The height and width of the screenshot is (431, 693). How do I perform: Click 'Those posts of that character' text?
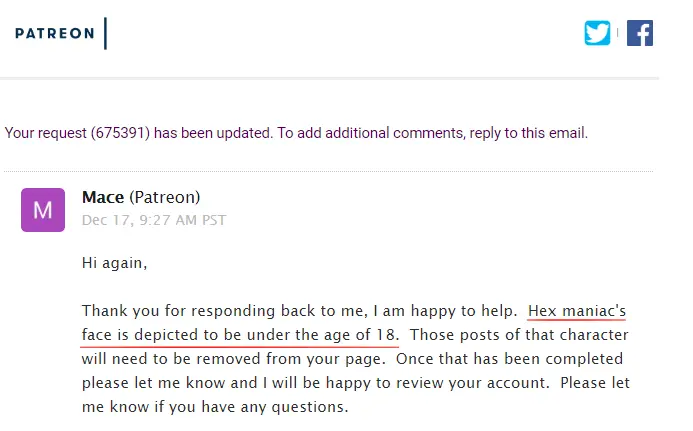[x=519, y=335]
